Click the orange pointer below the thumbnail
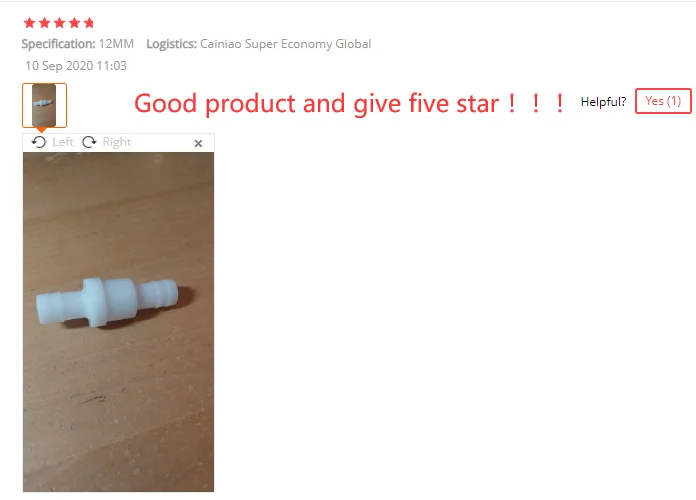Image resolution: width=696 pixels, height=500 pixels. pos(41,130)
